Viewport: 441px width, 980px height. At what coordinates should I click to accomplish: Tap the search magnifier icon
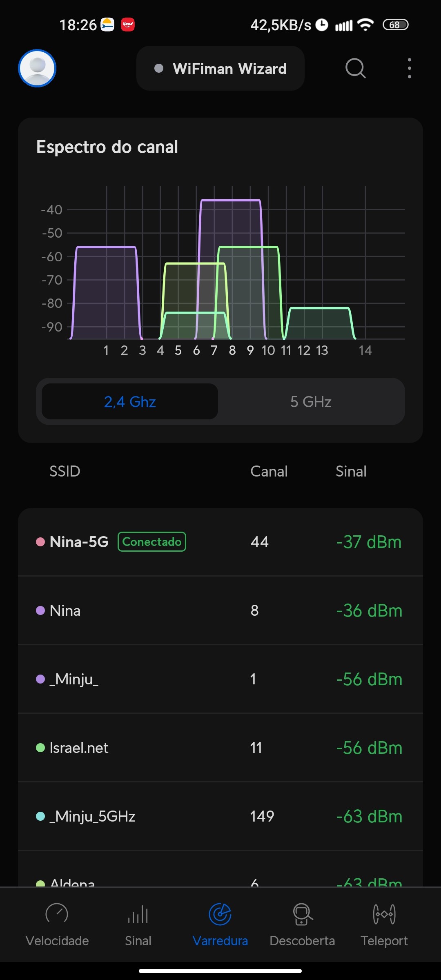355,68
